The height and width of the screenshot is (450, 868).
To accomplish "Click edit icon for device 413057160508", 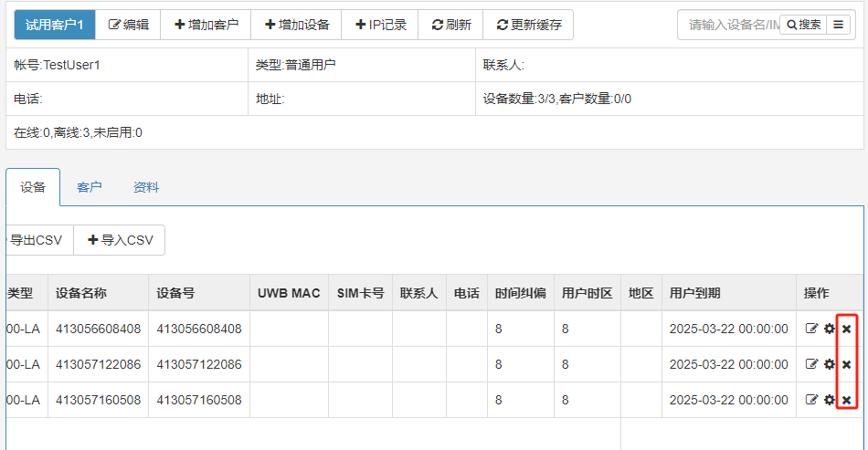I will (x=811, y=400).
